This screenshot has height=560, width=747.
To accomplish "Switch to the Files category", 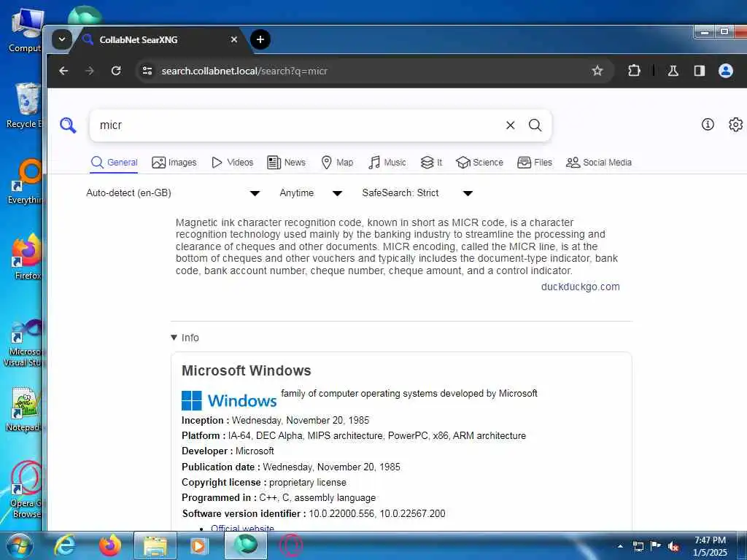I will (x=535, y=163).
